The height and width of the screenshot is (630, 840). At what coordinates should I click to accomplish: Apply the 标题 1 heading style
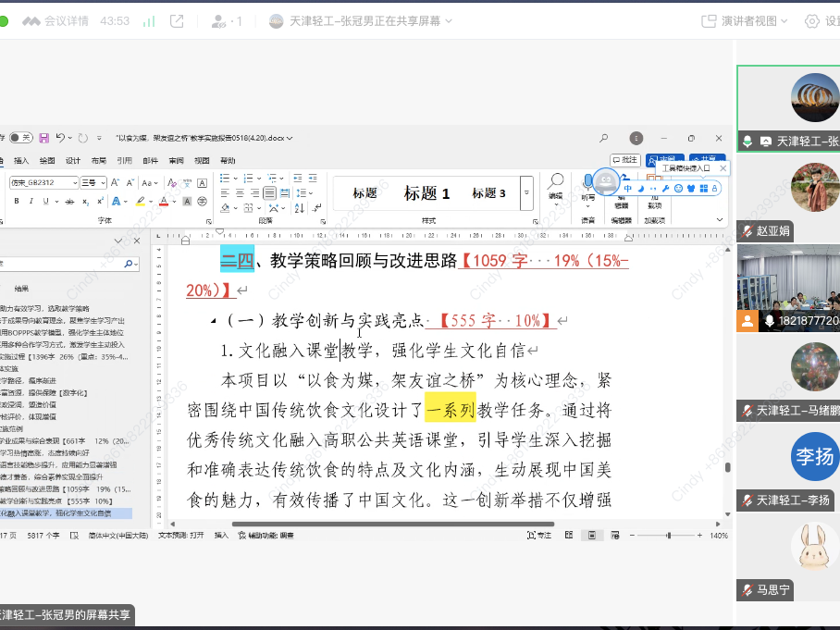(x=426, y=193)
